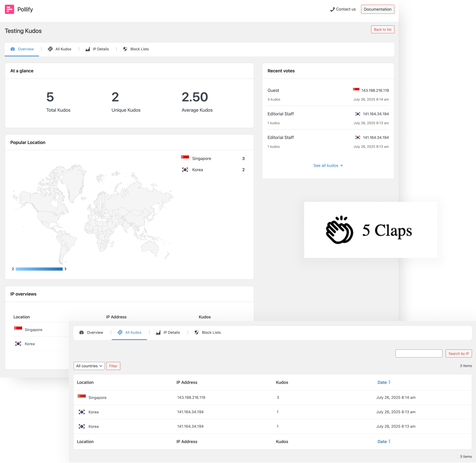476x463 pixels.
Task: Click the Block Lists shield icon in the top tabs
Action: click(x=125, y=49)
